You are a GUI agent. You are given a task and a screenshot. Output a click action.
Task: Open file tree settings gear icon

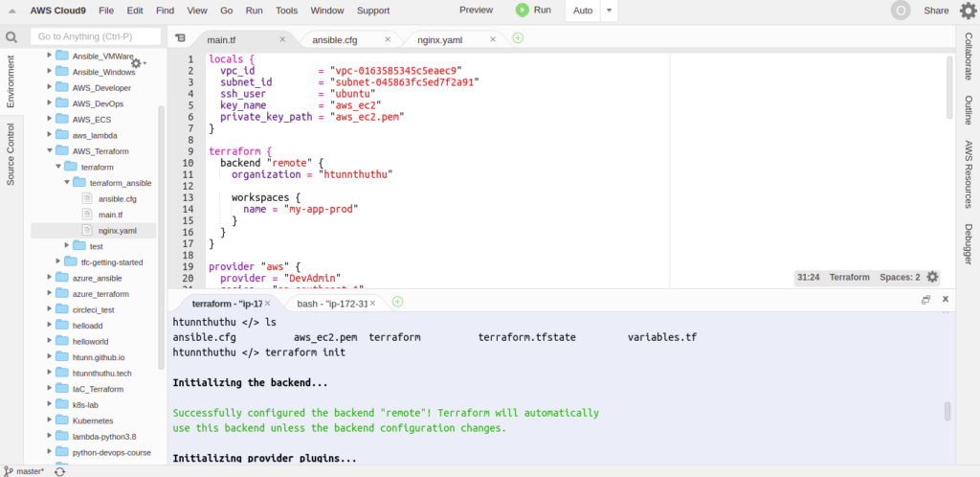click(x=136, y=63)
